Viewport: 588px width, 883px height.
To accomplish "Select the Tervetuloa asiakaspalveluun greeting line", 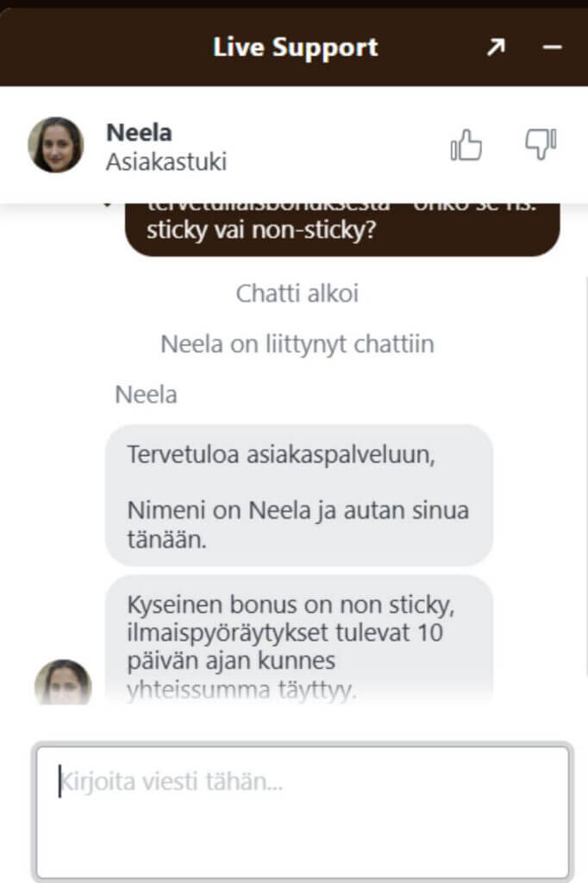I will [x=281, y=454].
